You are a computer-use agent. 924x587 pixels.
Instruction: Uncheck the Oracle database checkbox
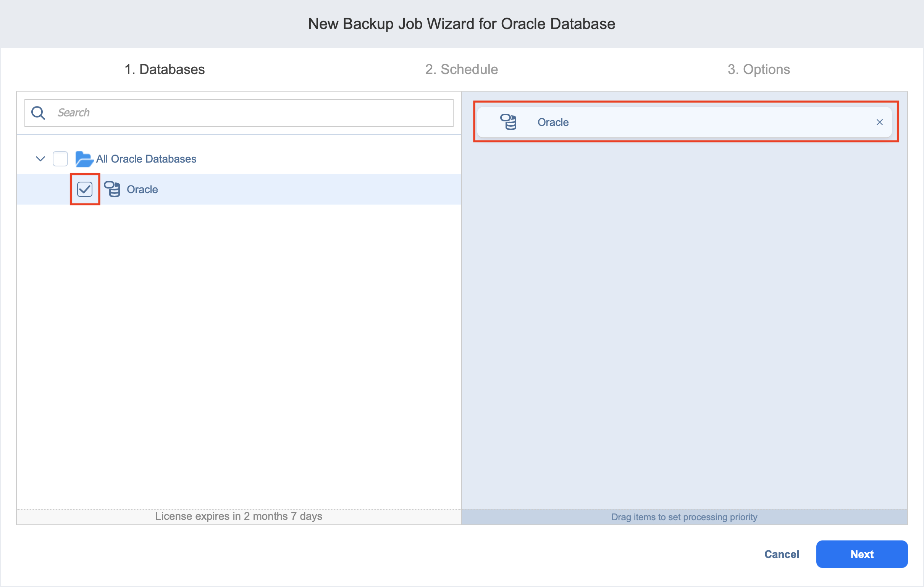[x=84, y=189]
